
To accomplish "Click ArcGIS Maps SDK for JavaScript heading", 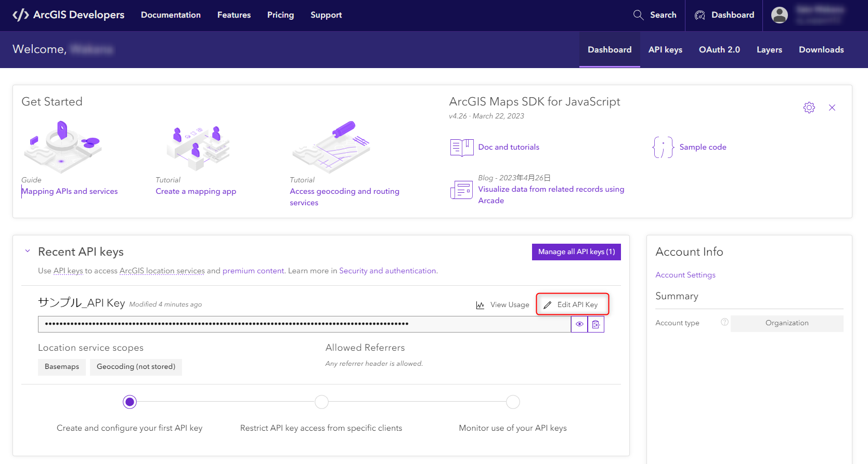I will pos(535,102).
